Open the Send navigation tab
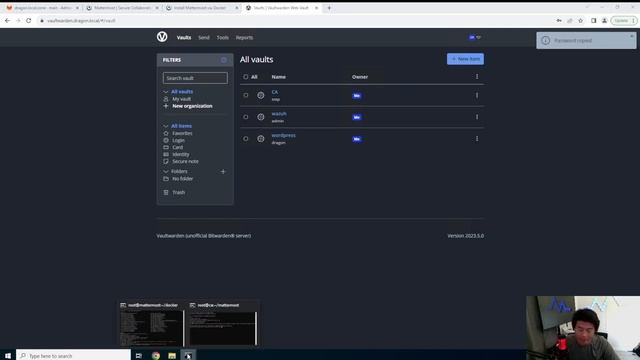This screenshot has width=640, height=360. 204,38
